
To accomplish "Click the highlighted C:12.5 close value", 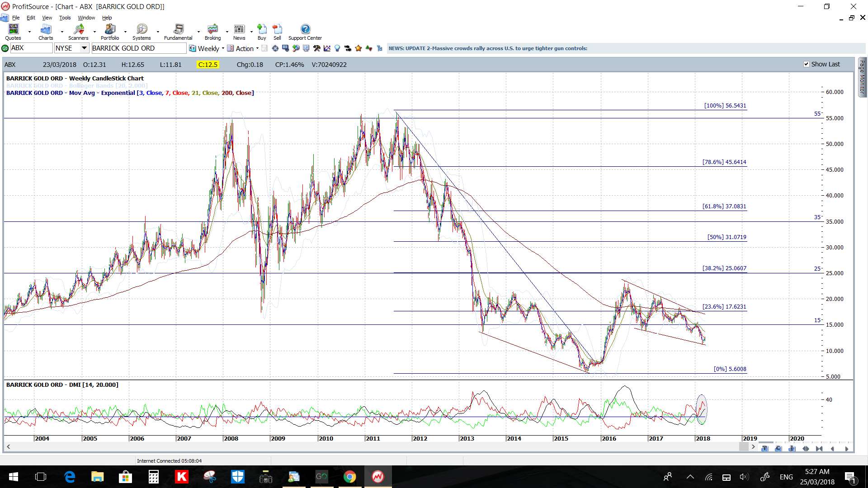I will 208,65.
